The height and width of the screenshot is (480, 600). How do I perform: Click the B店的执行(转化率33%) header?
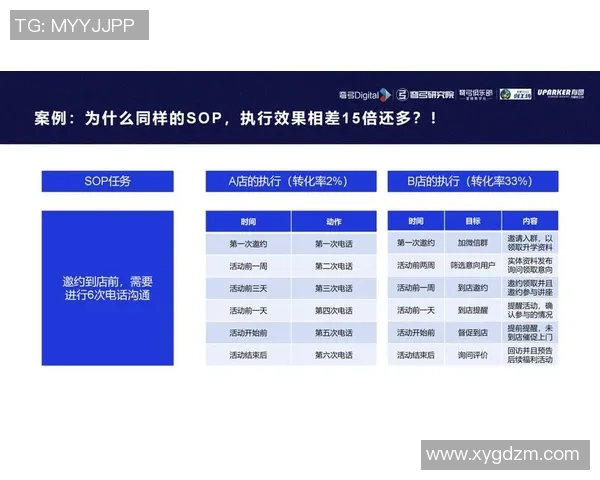coord(473,181)
